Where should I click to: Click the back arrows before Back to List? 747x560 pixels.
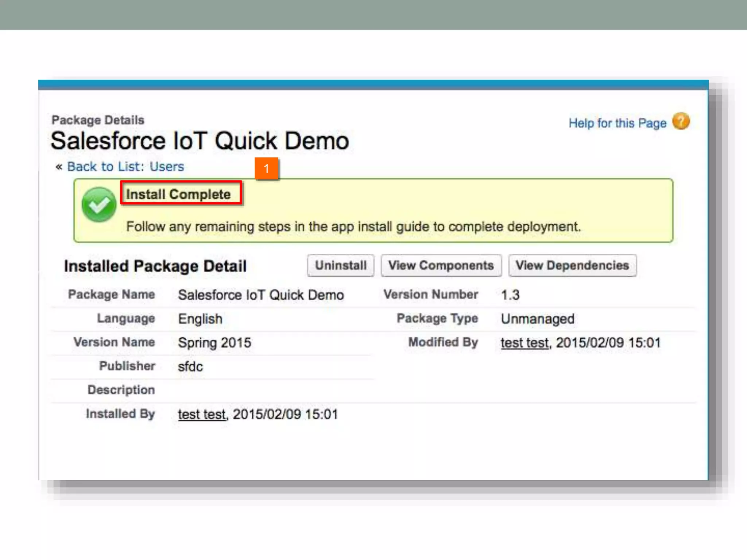[59, 167]
